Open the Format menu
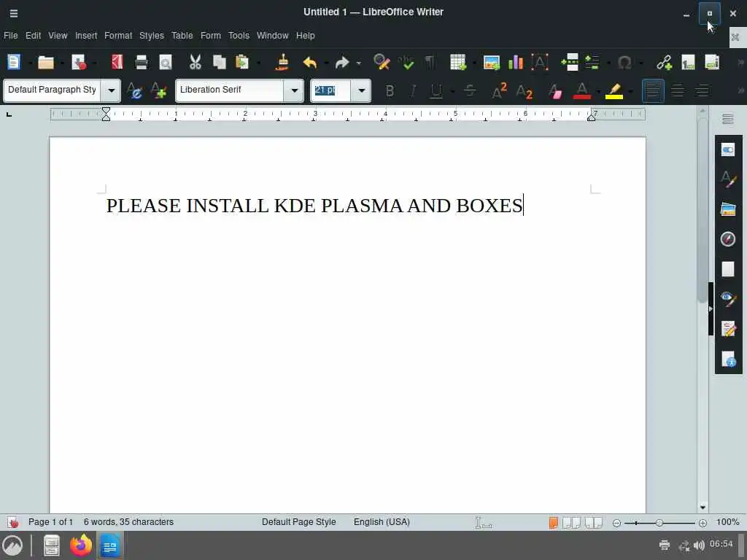This screenshot has height=560, width=747. pos(118,36)
